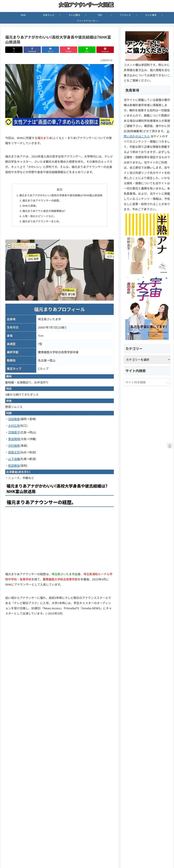The width and height of the screenshot is (174, 868).
Task: Click the 名古屋→富山 workplace cell
Action: 75,361
